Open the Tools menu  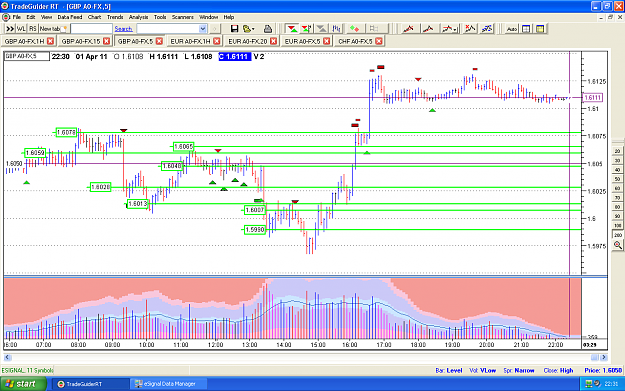160,17
